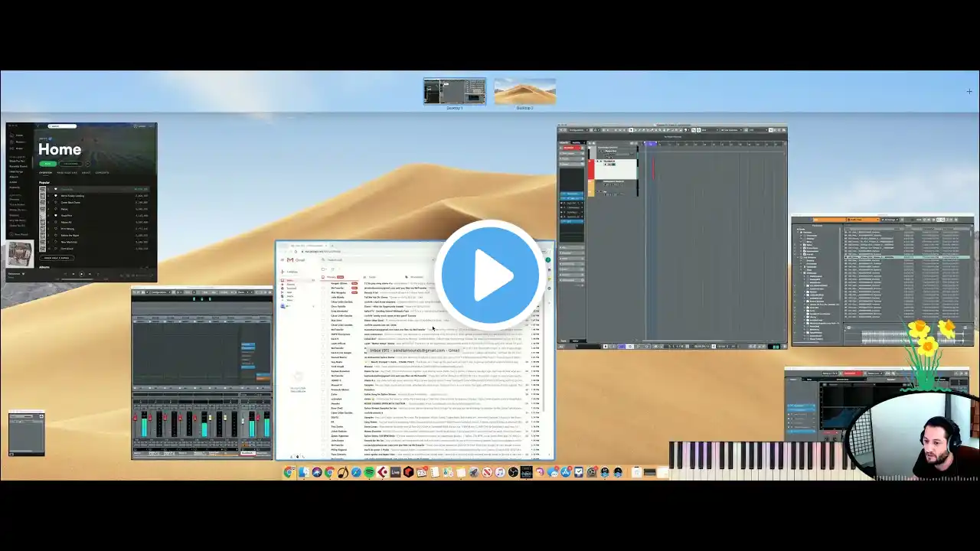This screenshot has height=551, width=980.
Task: Switch to the Overview tab in Spotify
Action: 46,172
